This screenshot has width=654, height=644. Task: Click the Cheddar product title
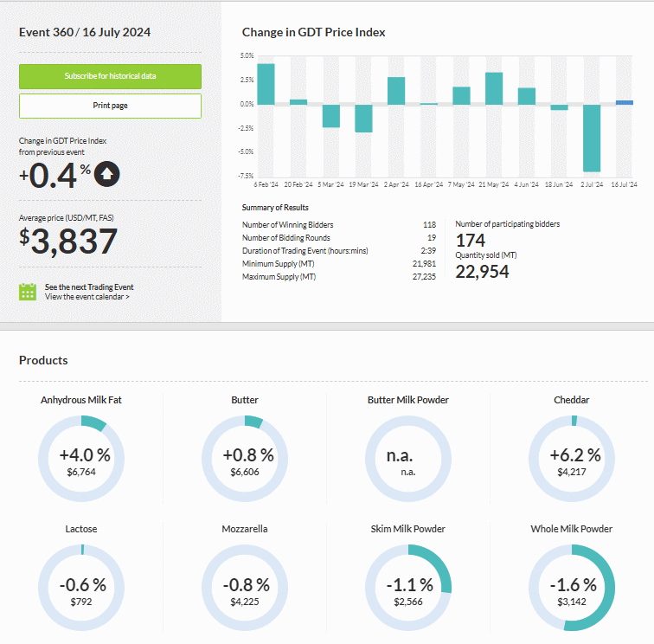click(x=572, y=400)
